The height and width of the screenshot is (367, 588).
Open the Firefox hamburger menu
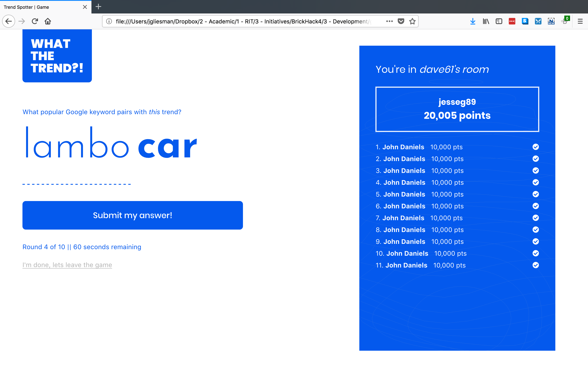pyautogui.click(x=580, y=21)
